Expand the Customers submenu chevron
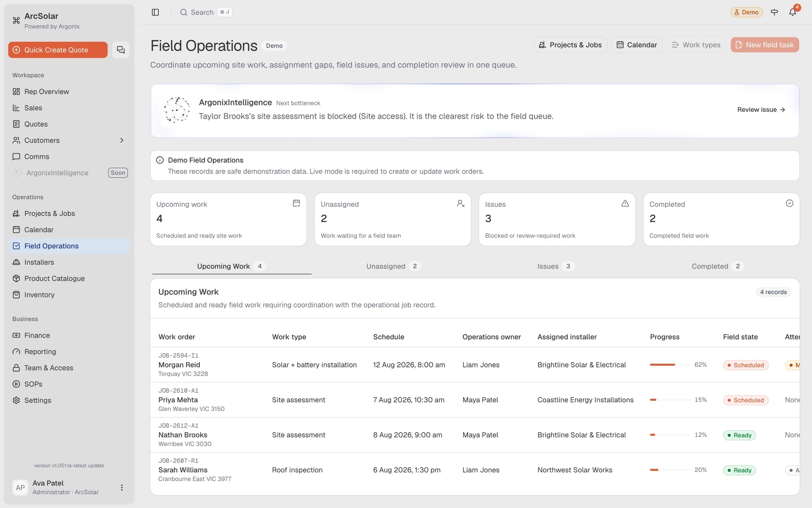The width and height of the screenshot is (812, 508). pos(121,140)
